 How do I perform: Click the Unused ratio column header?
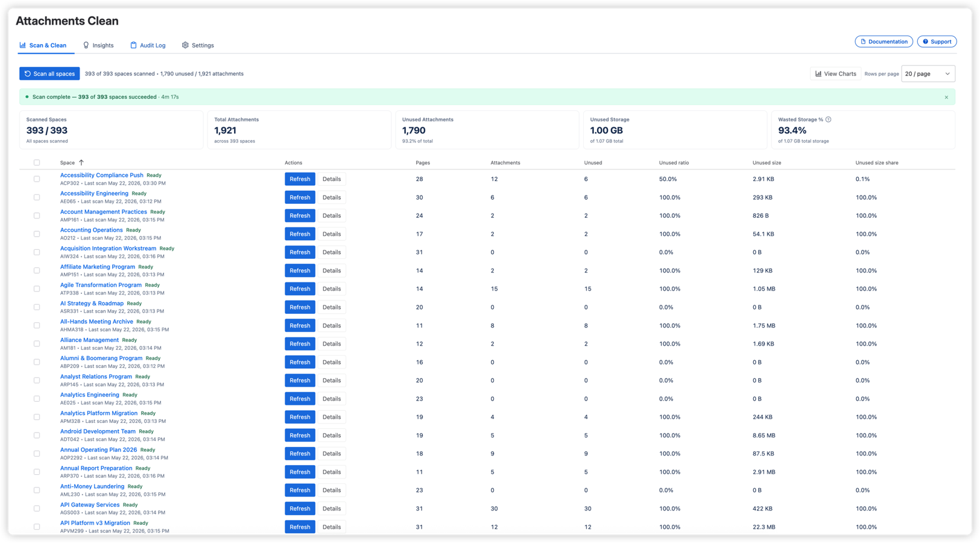[x=674, y=163]
